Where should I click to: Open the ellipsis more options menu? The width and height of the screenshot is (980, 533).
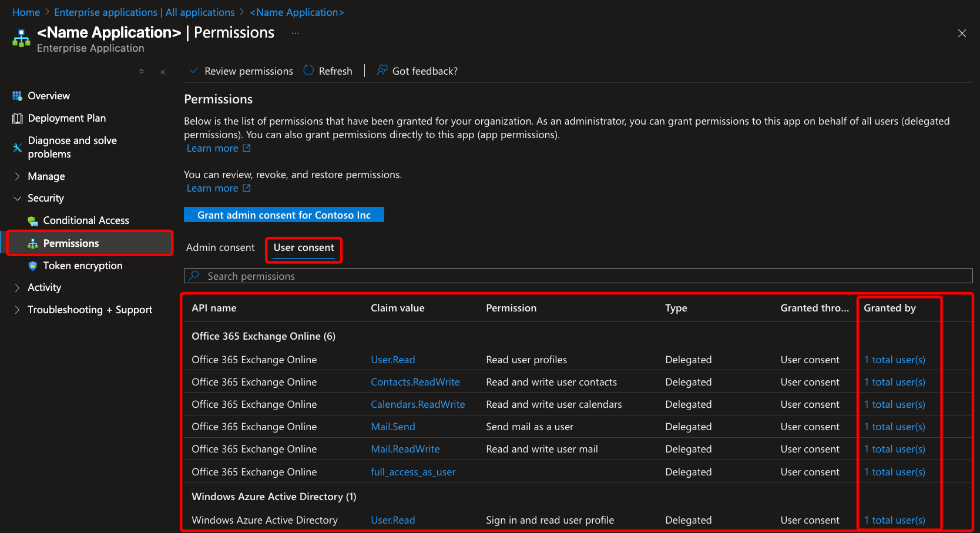(295, 33)
